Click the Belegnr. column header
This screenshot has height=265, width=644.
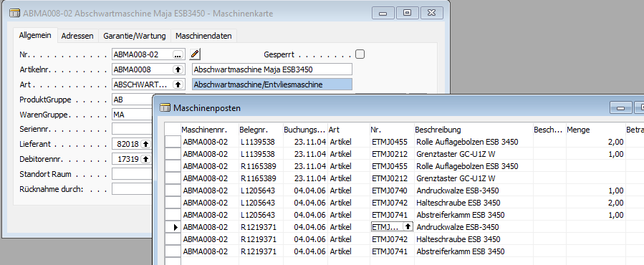(x=260, y=130)
